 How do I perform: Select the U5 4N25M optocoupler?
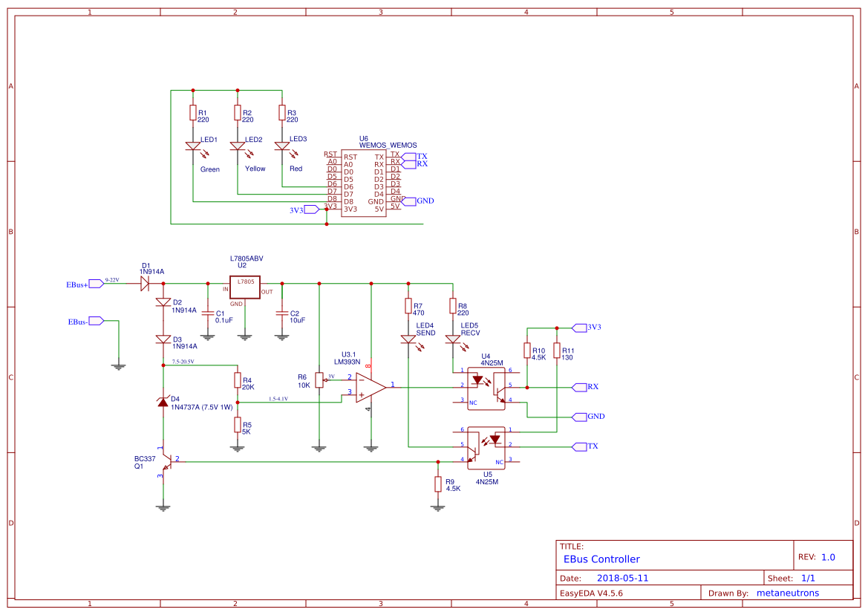(486, 448)
